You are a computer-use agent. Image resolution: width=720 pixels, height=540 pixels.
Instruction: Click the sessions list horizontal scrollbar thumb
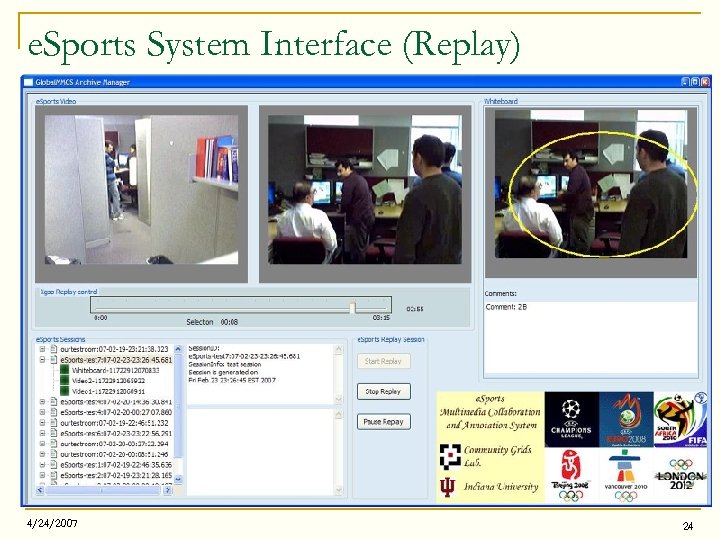point(102,490)
